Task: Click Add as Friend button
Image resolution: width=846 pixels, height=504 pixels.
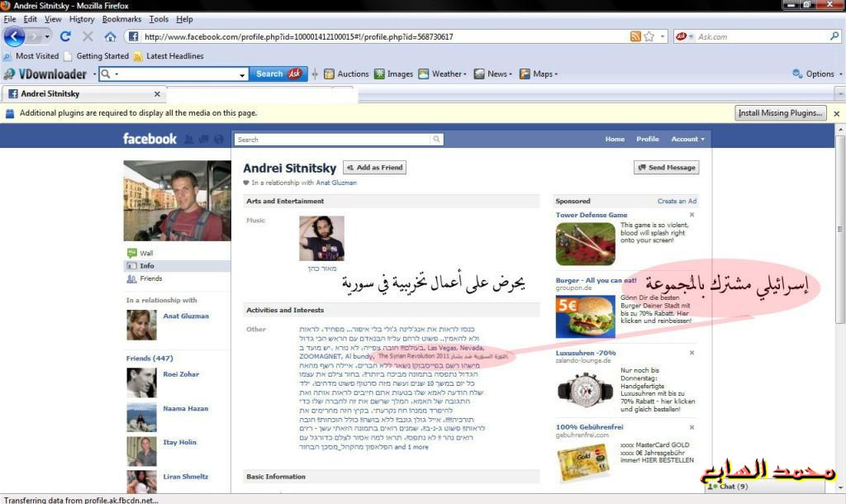Action: pos(374,168)
